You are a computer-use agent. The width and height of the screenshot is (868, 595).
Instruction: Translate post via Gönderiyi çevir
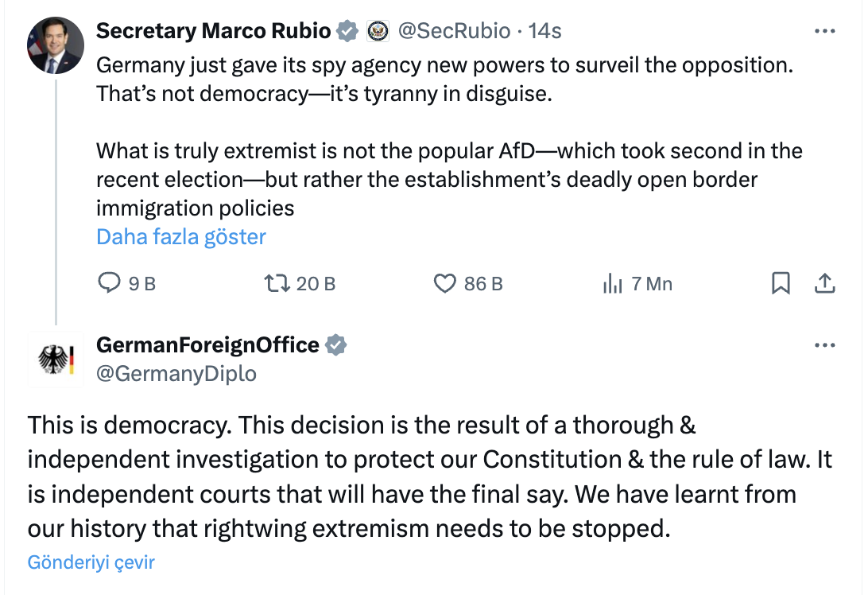pyautogui.click(x=91, y=562)
